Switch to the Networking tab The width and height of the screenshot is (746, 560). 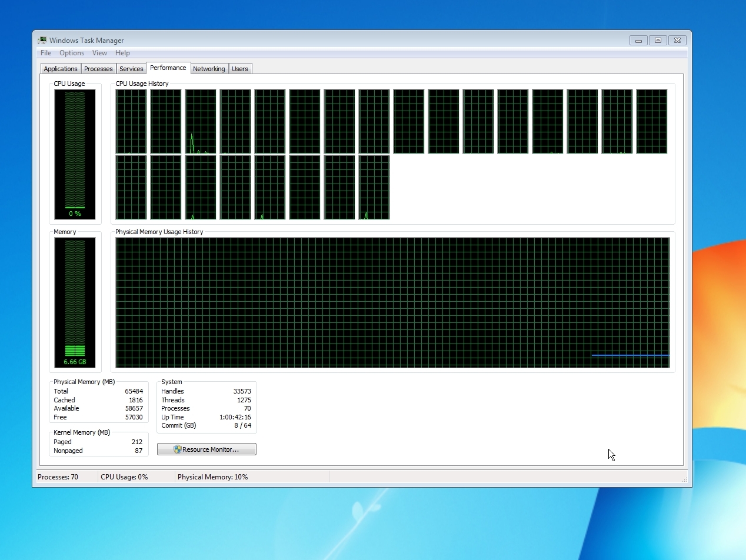(x=209, y=69)
